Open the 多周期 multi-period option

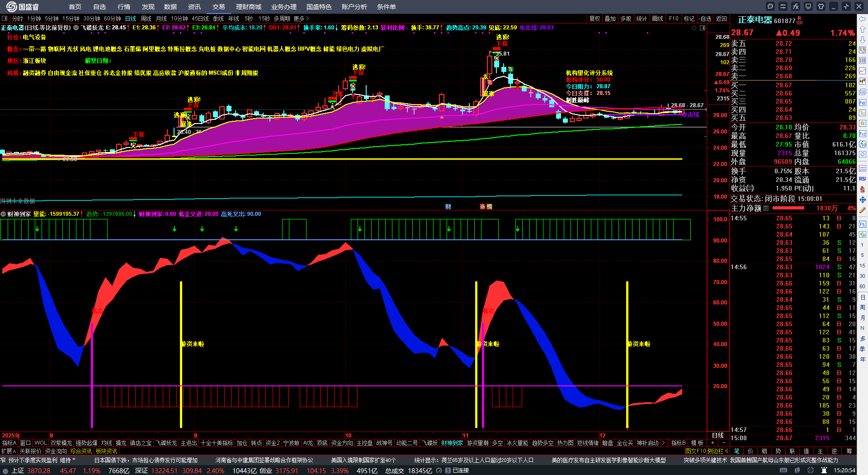tap(282, 19)
